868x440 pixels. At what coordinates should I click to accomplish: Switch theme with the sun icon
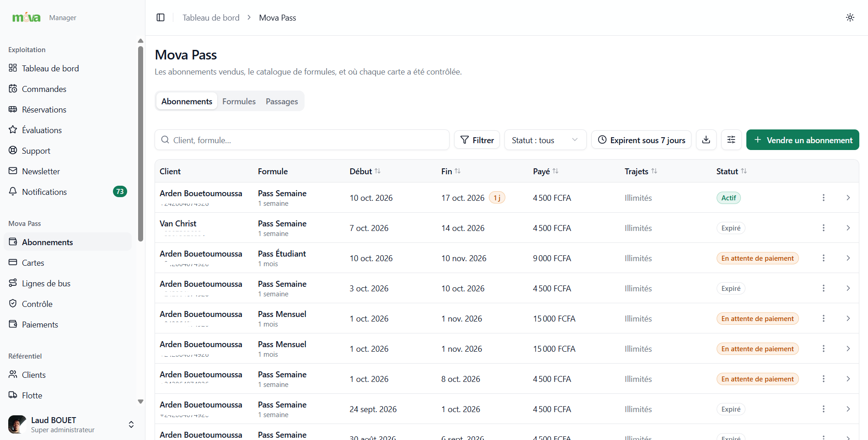[x=850, y=17]
